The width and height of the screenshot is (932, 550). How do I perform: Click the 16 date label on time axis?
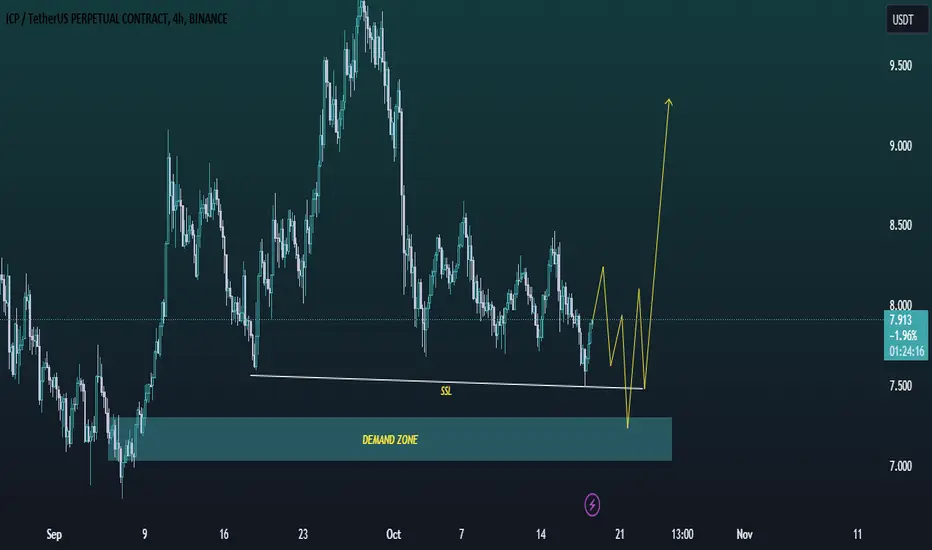223,535
